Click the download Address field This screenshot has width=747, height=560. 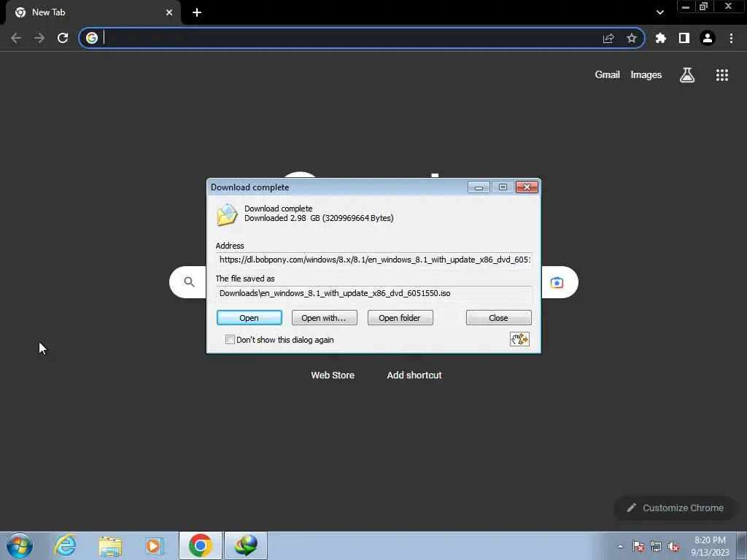(x=374, y=260)
